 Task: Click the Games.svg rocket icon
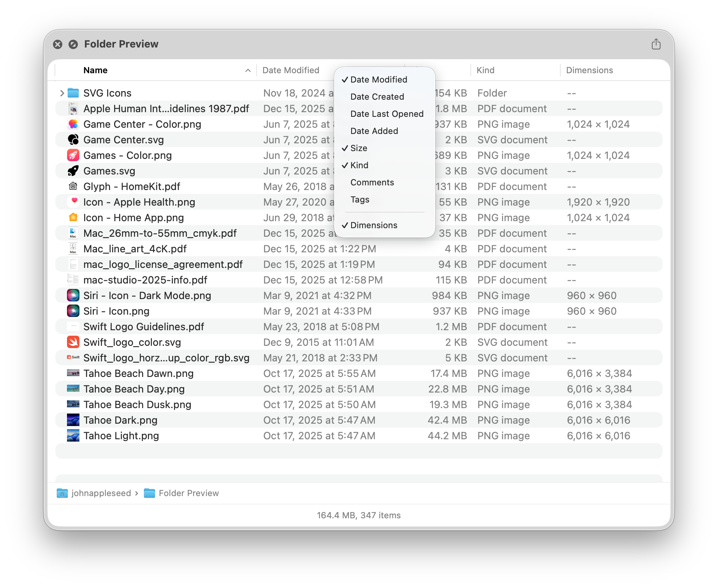(73, 171)
